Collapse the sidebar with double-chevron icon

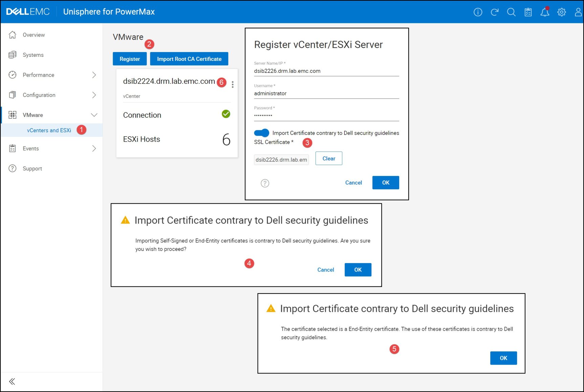point(12,382)
